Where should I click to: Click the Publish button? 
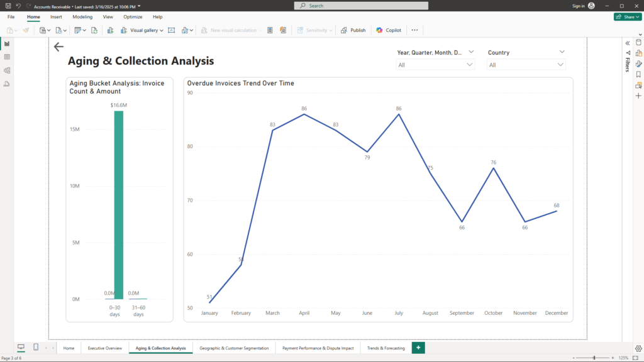[x=353, y=30]
